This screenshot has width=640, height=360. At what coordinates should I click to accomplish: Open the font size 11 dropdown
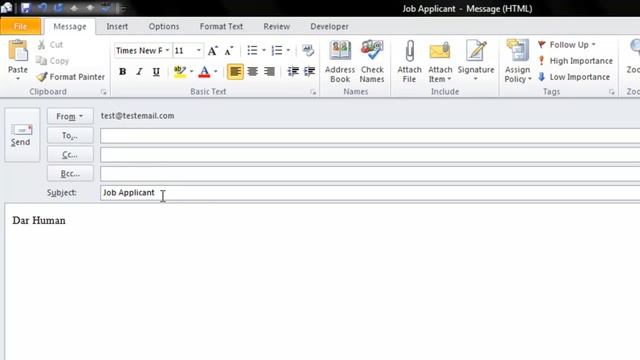[x=199, y=51]
